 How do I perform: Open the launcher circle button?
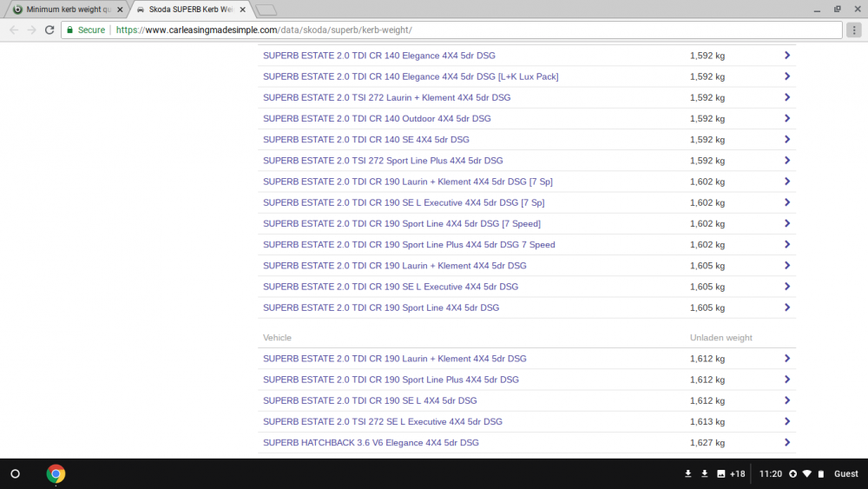pos(16,474)
